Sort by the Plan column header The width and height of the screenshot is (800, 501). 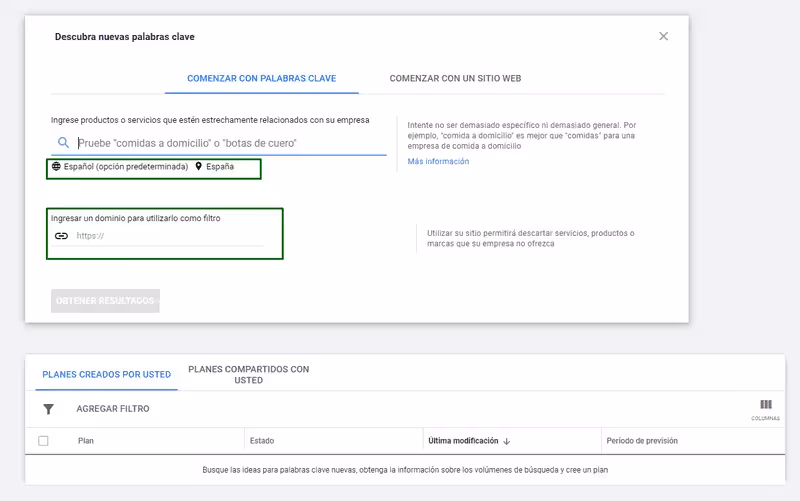[x=86, y=441]
